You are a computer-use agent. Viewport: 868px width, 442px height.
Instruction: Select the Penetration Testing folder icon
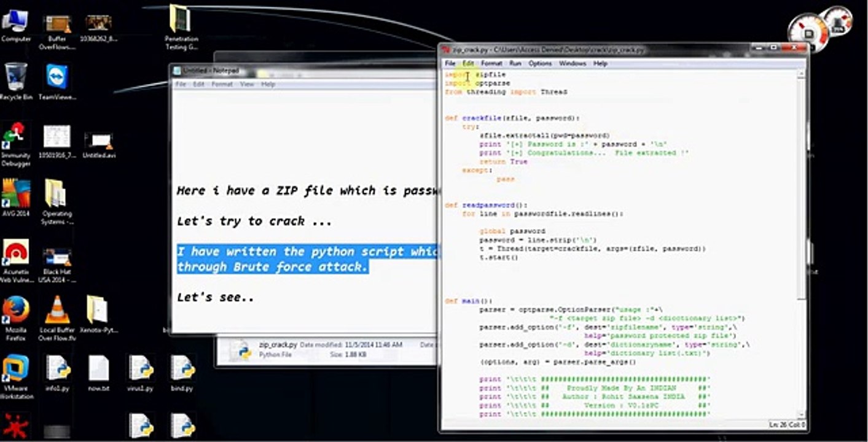pyautogui.click(x=181, y=28)
